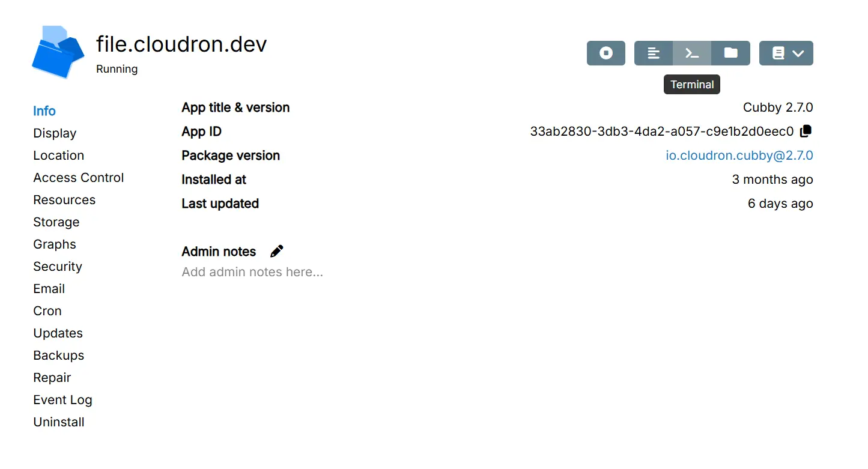Click the Cubby app logo
The height and width of the screenshot is (469, 868).
coord(58,52)
